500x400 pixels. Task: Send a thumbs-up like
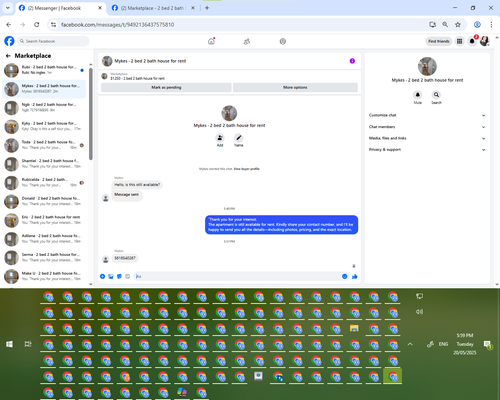[x=355, y=276]
